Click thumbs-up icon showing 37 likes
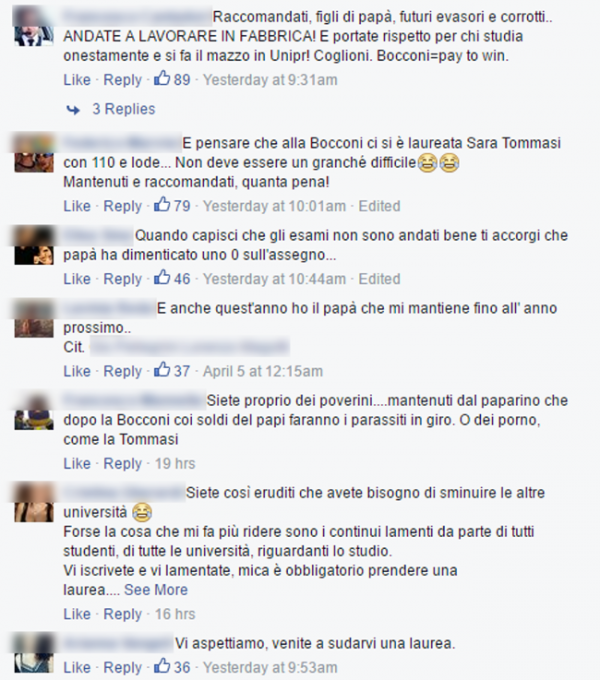The height and width of the screenshot is (680, 600). (x=162, y=370)
